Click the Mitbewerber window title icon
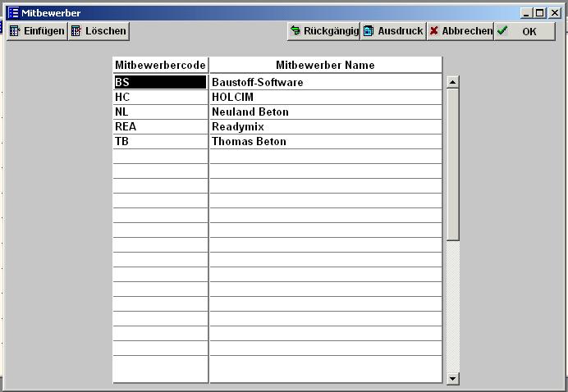568x392 pixels. (13, 13)
